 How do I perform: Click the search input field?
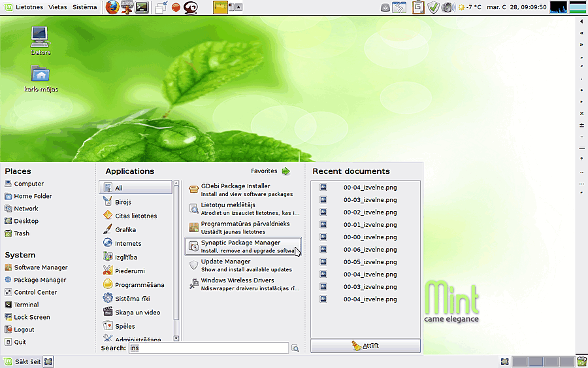(209, 348)
